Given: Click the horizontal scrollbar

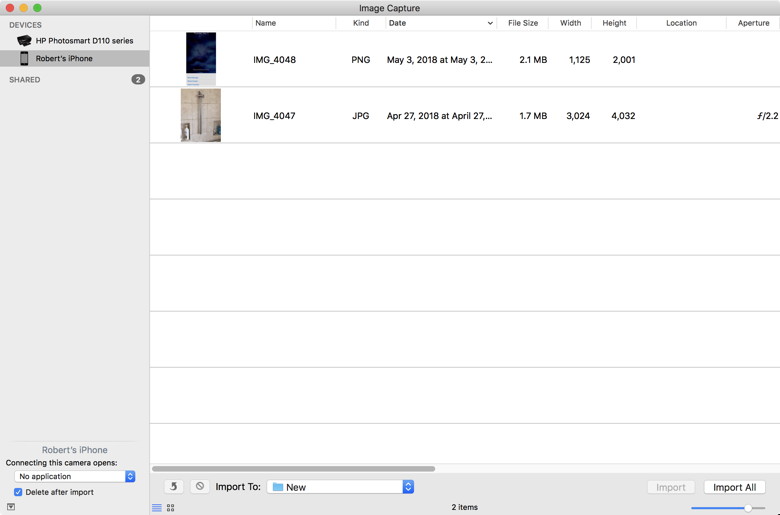Looking at the screenshot, I should click(293, 468).
